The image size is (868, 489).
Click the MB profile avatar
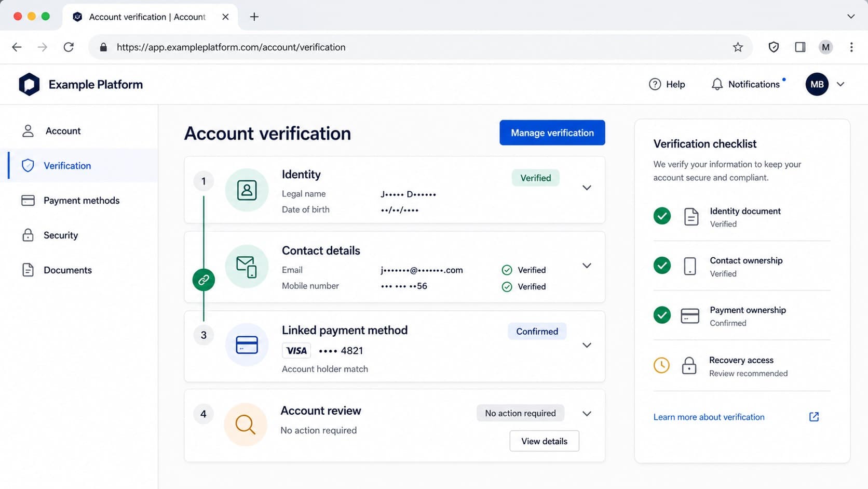pyautogui.click(x=817, y=84)
